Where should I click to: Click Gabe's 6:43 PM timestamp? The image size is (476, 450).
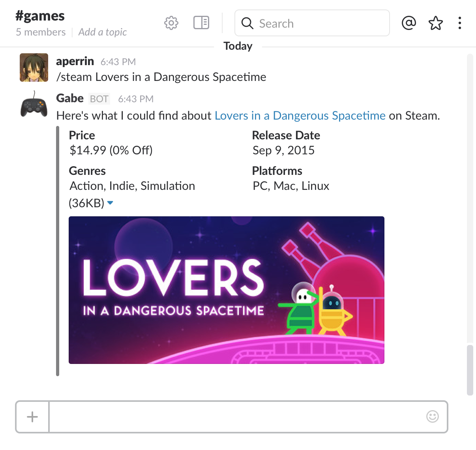pos(136,99)
